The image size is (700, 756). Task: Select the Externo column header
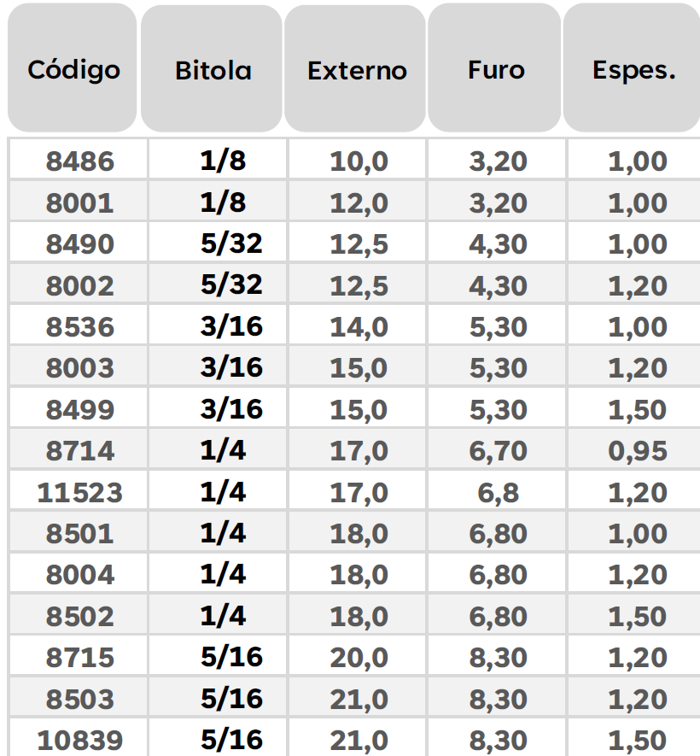click(x=355, y=69)
